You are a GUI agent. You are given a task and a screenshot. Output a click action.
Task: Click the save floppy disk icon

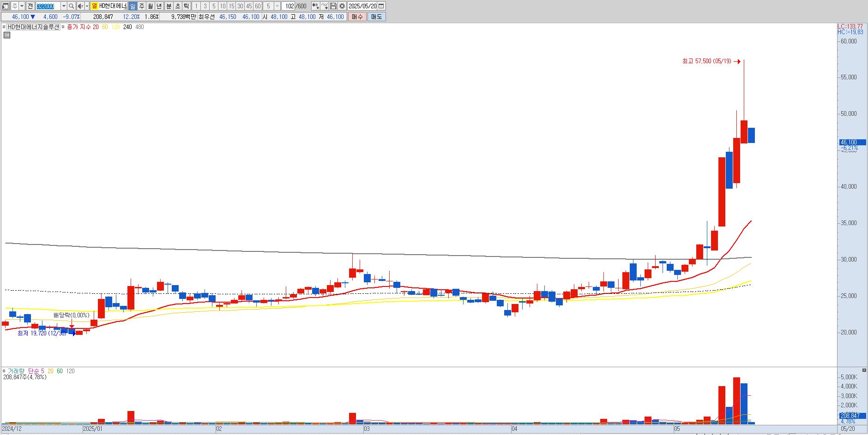[333, 6]
